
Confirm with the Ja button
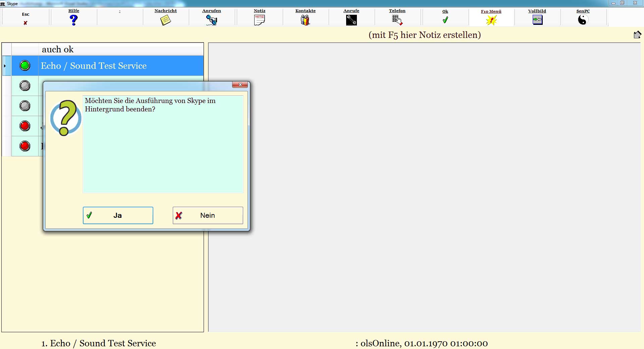click(118, 215)
